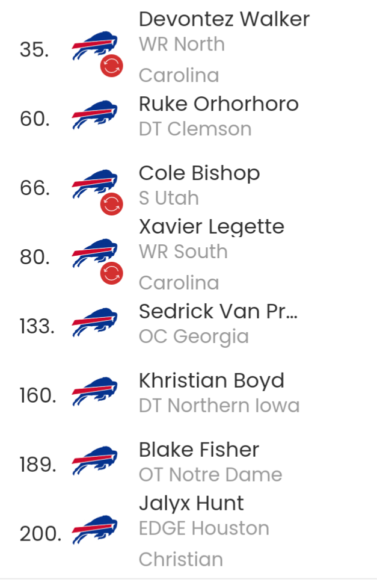The width and height of the screenshot is (377, 588).
Task: Click the Bills logo beside pick 80
Action: tap(94, 253)
